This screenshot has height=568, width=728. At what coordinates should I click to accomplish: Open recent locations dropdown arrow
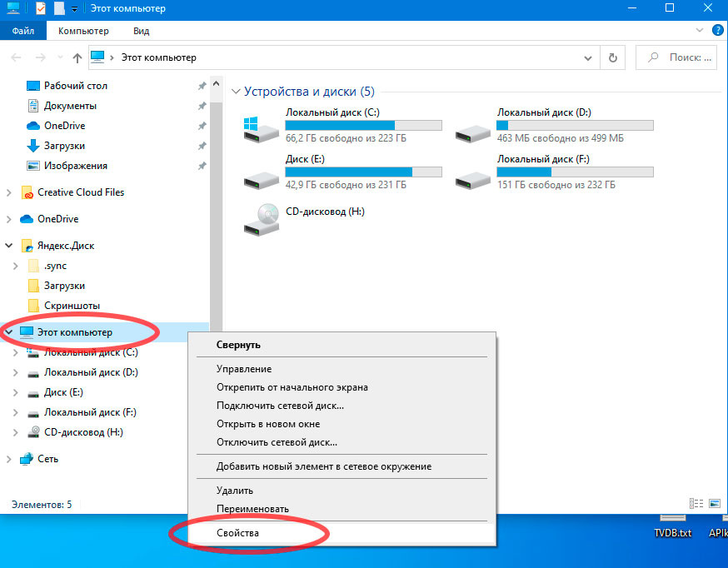point(60,57)
